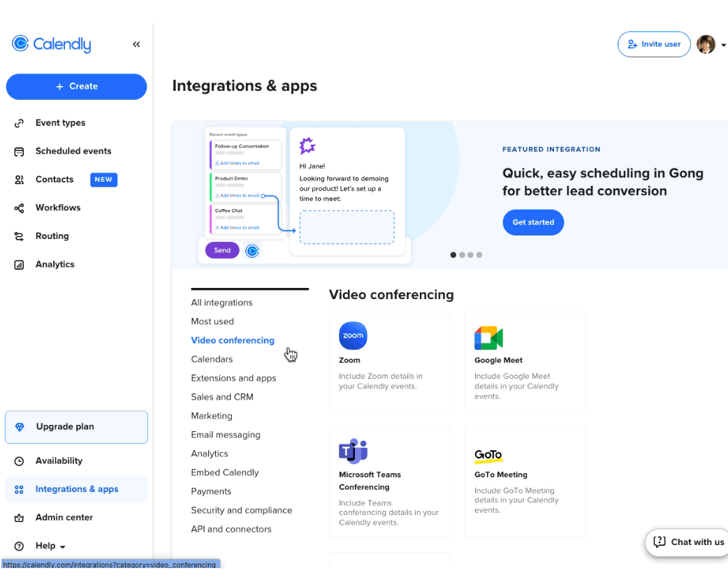Click the Routing icon

pos(19,236)
